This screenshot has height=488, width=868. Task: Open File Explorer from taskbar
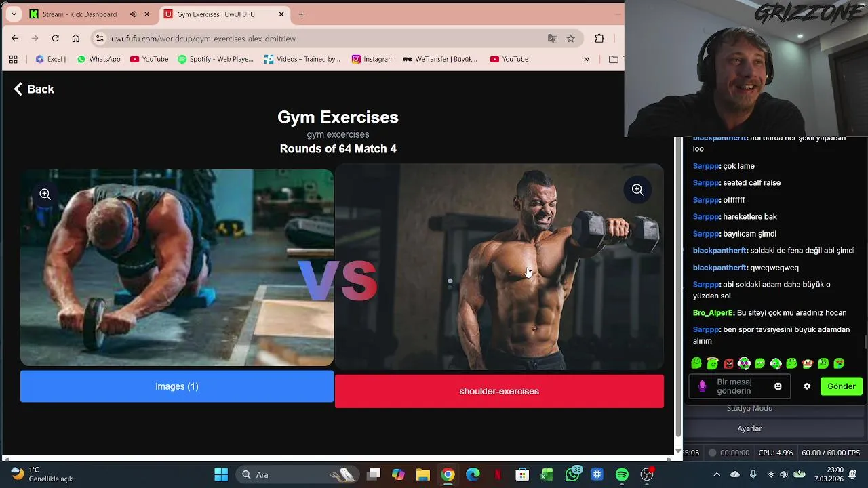[423, 474]
